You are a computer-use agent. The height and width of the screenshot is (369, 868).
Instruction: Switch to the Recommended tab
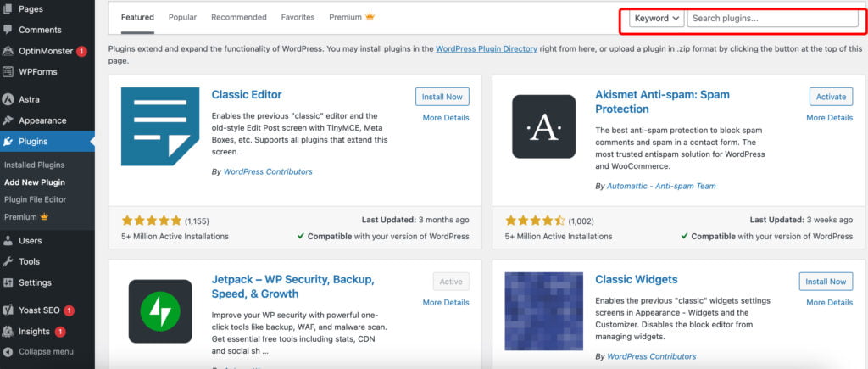point(238,17)
